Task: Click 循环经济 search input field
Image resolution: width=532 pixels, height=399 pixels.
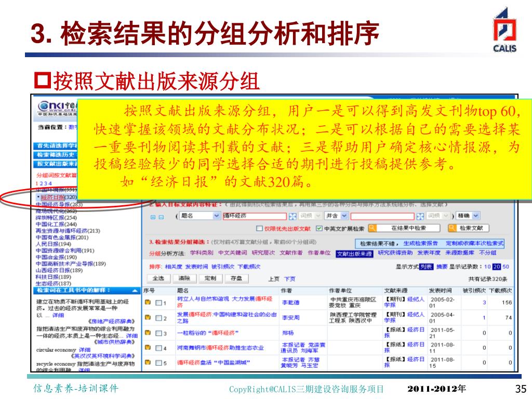Action: [255, 216]
